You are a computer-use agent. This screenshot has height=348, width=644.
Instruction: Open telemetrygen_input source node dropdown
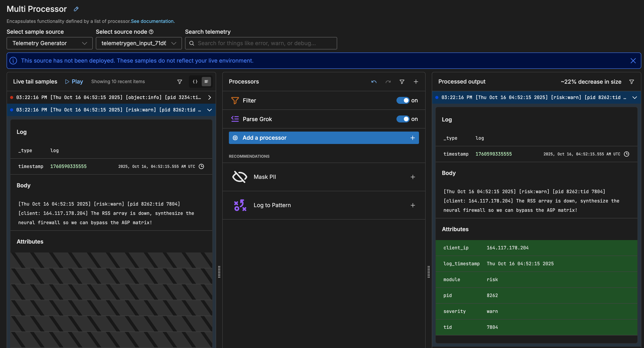pos(138,43)
